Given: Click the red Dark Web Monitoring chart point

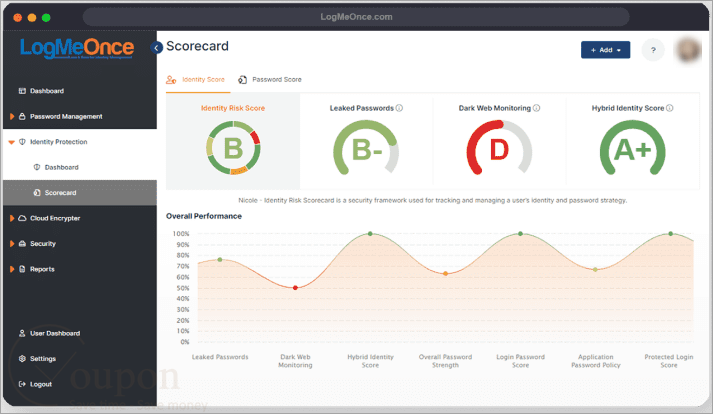Looking at the screenshot, I should (295, 288).
